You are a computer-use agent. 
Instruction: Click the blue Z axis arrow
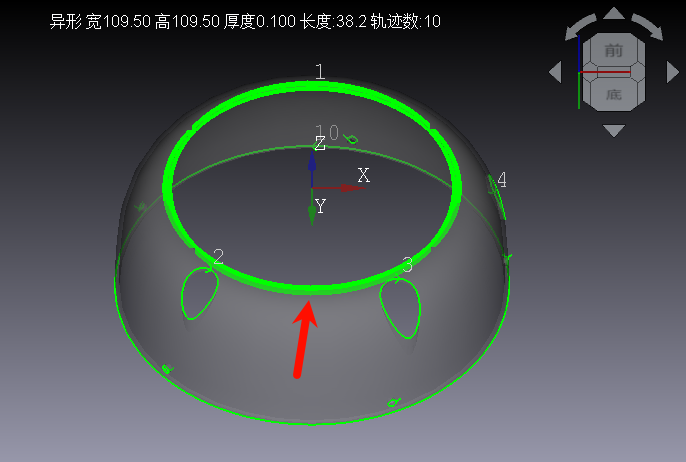(312, 162)
